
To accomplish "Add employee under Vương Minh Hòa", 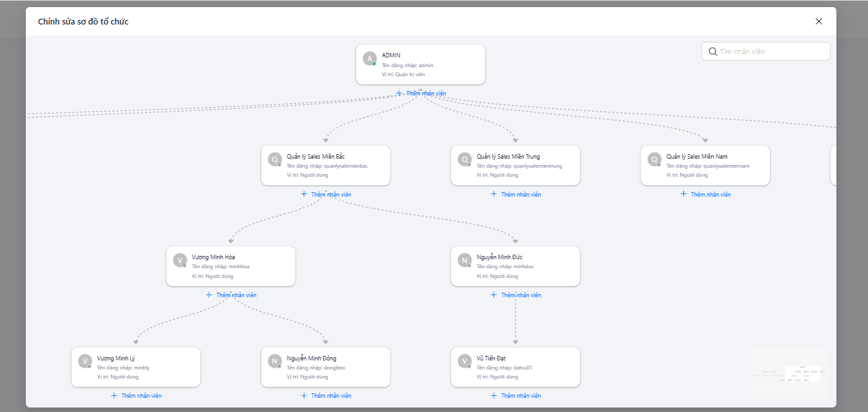I will tap(231, 295).
